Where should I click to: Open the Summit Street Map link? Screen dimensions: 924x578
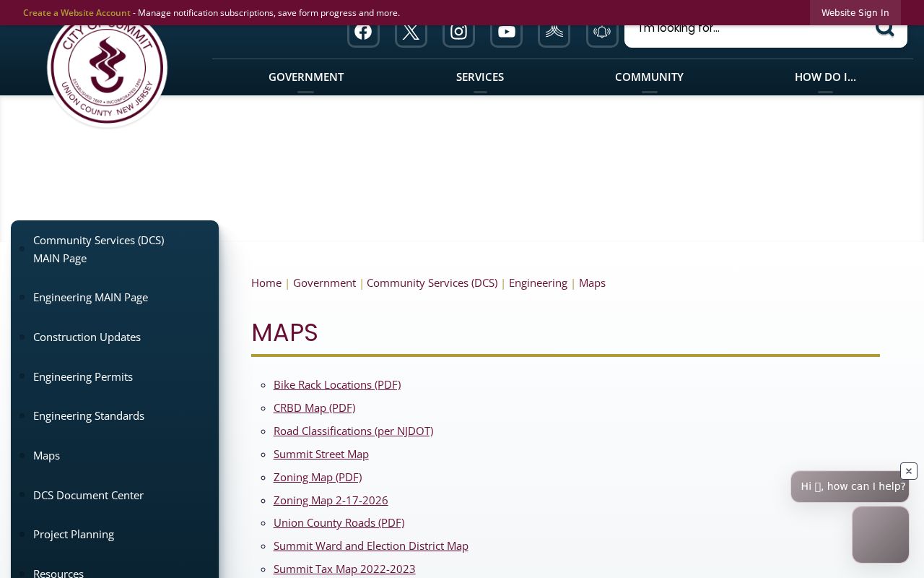tap(321, 454)
